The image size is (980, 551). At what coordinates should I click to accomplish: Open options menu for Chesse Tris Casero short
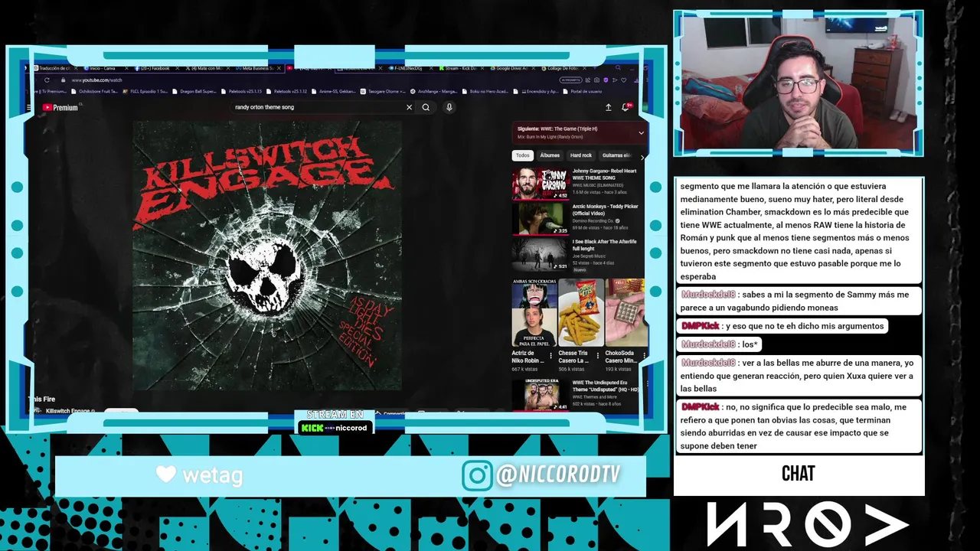(598, 355)
